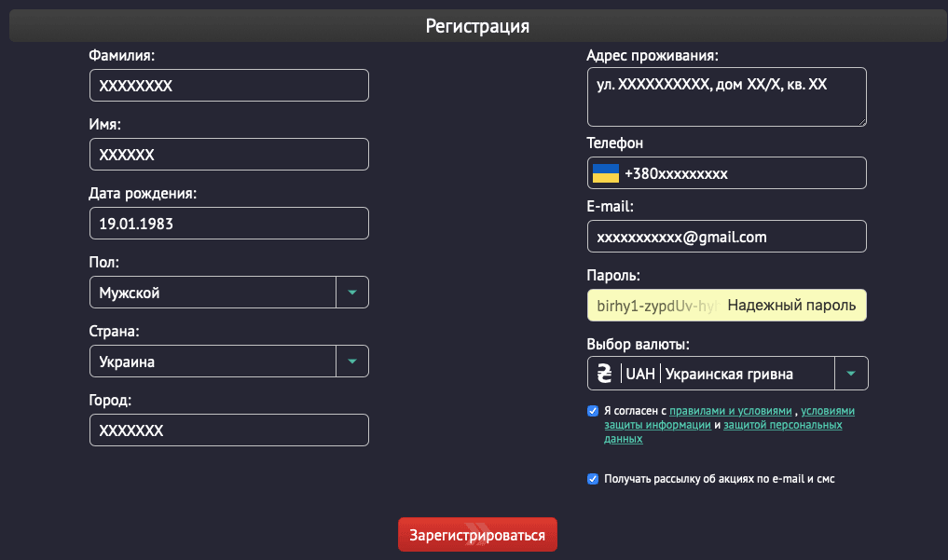Viewport: 948px width, 560px height.
Task: Select the Фамилия input field
Action: [x=228, y=85]
